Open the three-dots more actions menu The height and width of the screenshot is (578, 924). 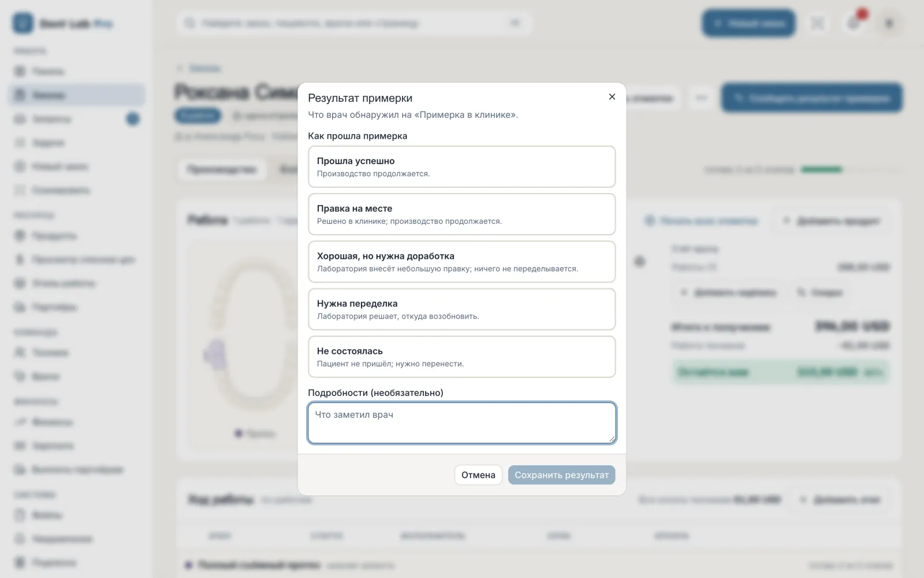pos(702,98)
